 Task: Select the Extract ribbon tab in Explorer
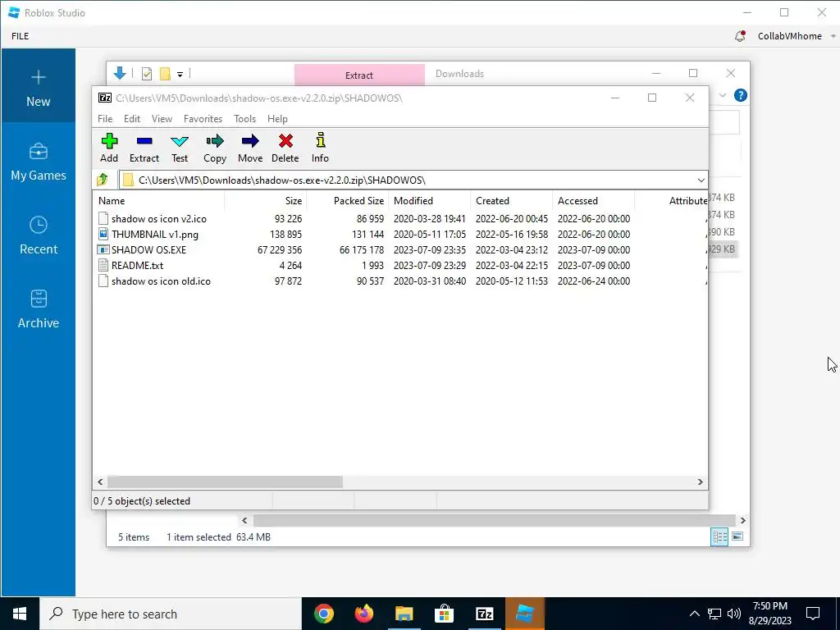click(359, 75)
